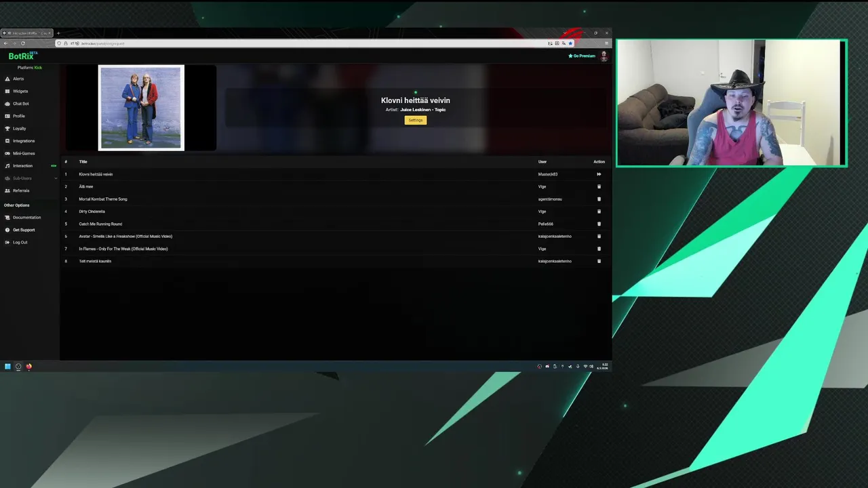Select the BotRix browser tab
The image size is (868, 488).
[26, 33]
